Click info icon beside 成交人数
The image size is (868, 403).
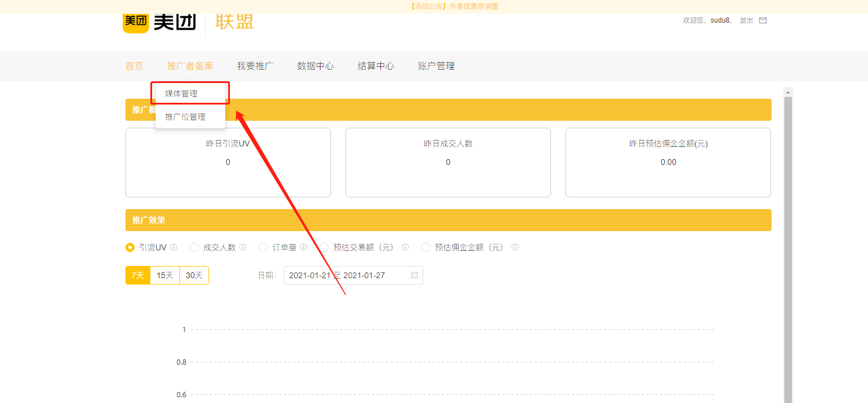click(243, 247)
